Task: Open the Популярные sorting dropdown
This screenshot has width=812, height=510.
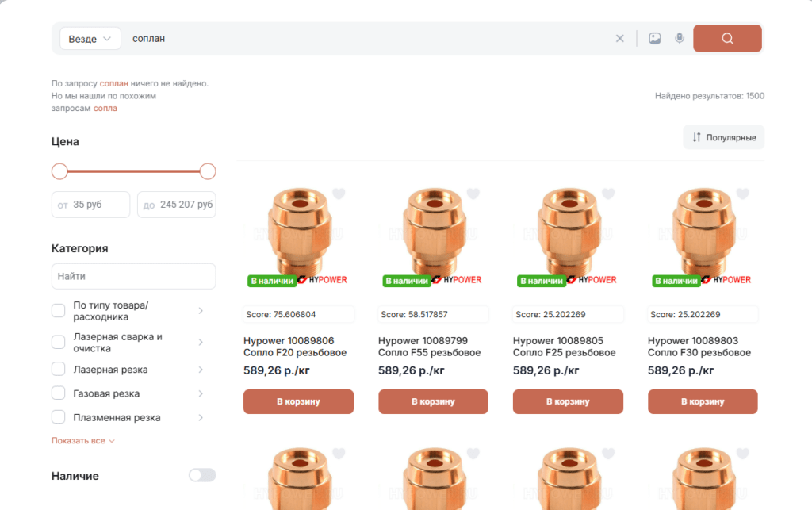Action: tap(723, 137)
